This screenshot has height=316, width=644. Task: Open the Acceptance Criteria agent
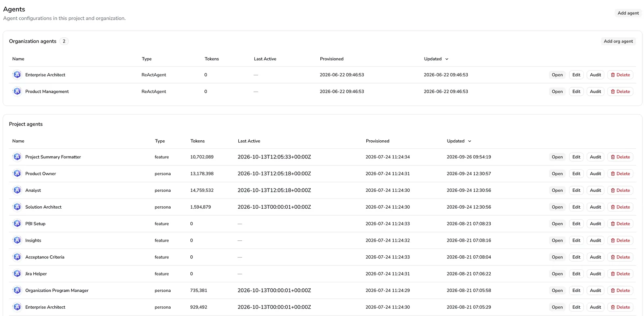coord(557,257)
